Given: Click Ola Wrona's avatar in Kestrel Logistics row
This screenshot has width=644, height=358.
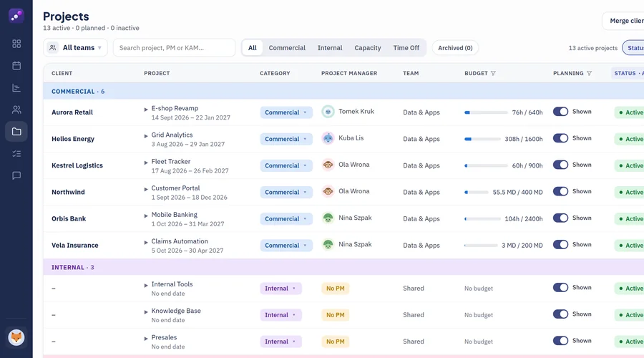Looking at the screenshot, I should click(x=328, y=165).
